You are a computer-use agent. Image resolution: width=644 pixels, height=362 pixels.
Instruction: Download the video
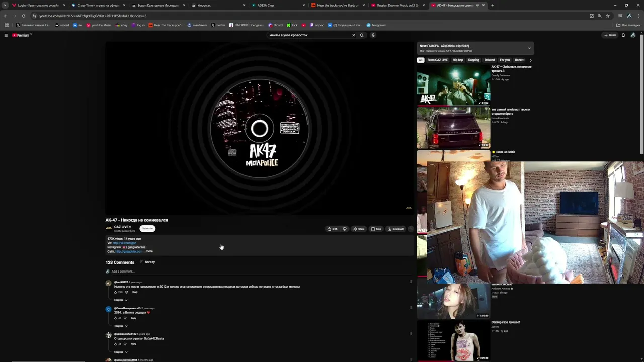395,229
